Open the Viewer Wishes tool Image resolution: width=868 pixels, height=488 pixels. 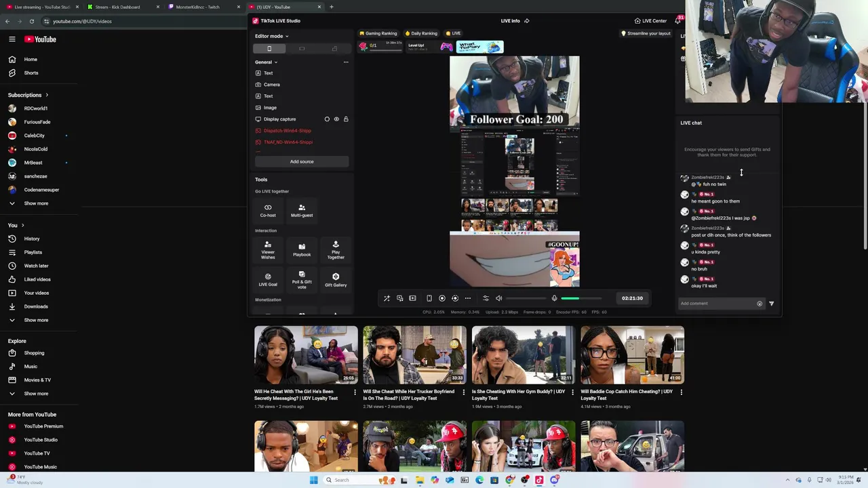tap(268, 250)
